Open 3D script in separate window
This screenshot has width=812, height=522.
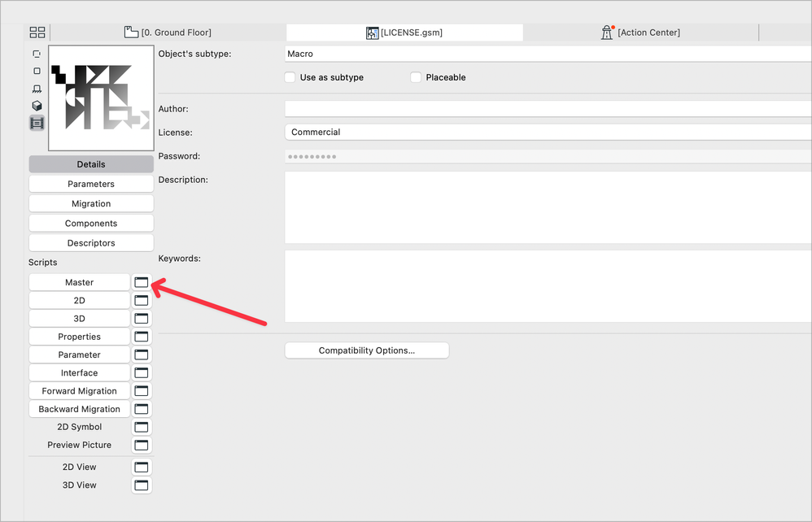(x=142, y=319)
